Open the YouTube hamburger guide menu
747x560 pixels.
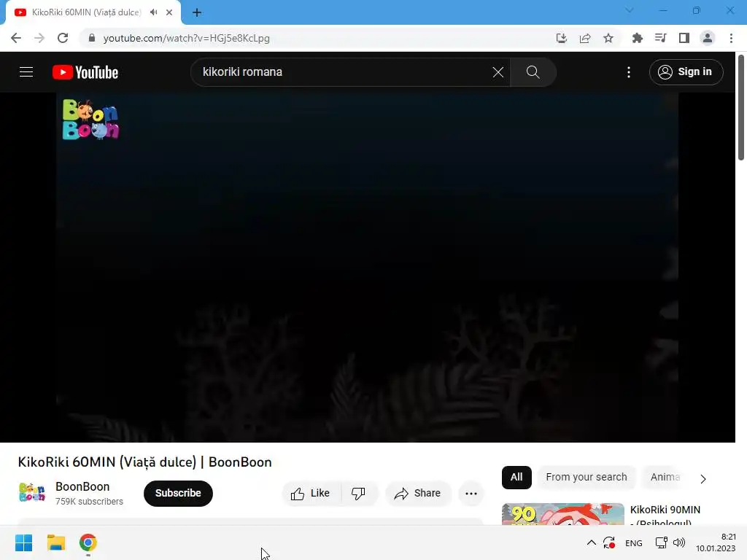point(26,72)
